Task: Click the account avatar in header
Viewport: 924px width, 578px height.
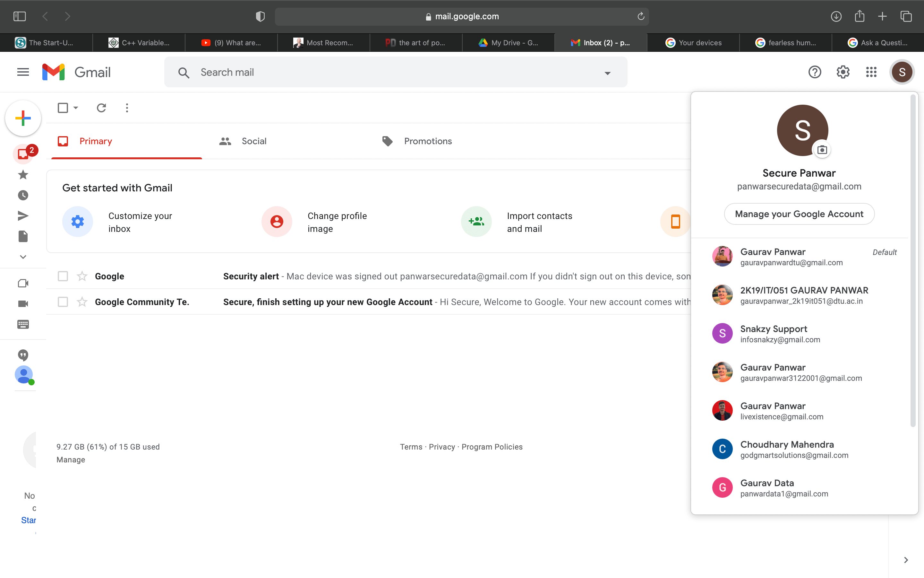Action: click(902, 72)
